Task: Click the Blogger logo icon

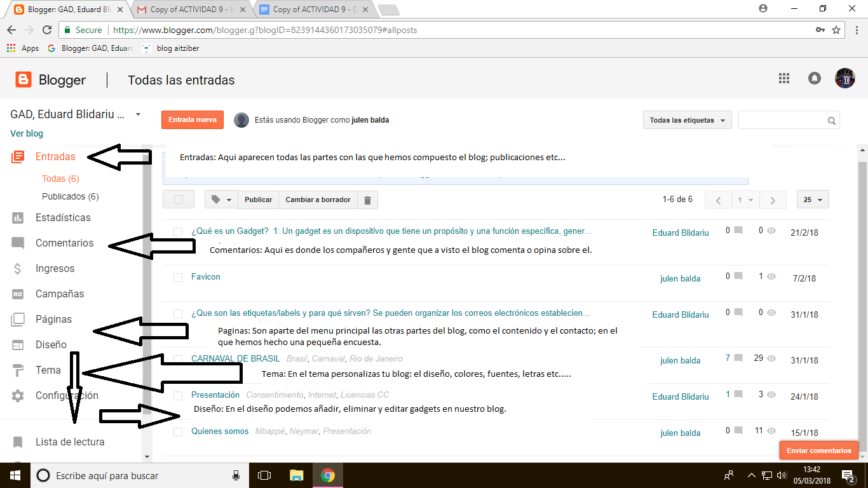Action: click(x=24, y=79)
